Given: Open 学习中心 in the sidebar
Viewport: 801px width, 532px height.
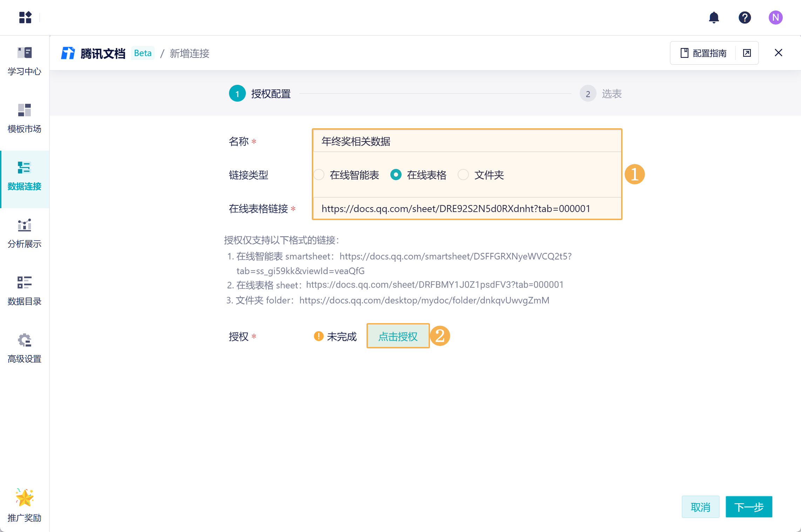Looking at the screenshot, I should coord(25,61).
